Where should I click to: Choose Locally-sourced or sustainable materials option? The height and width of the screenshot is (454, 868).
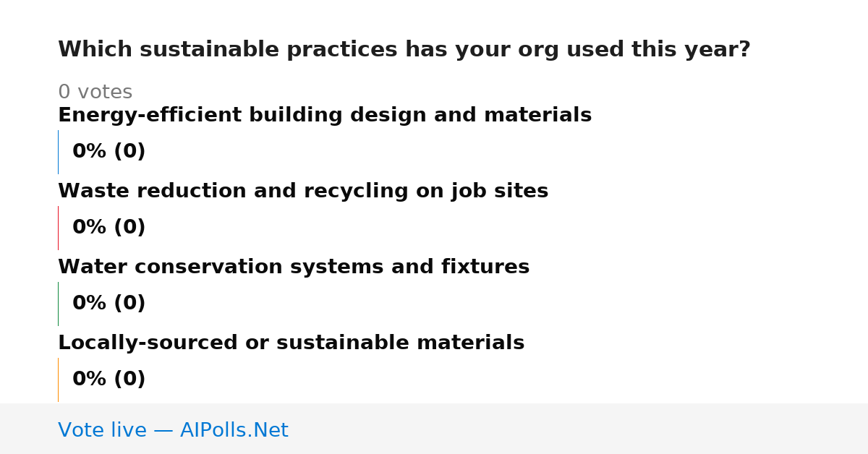(x=291, y=343)
